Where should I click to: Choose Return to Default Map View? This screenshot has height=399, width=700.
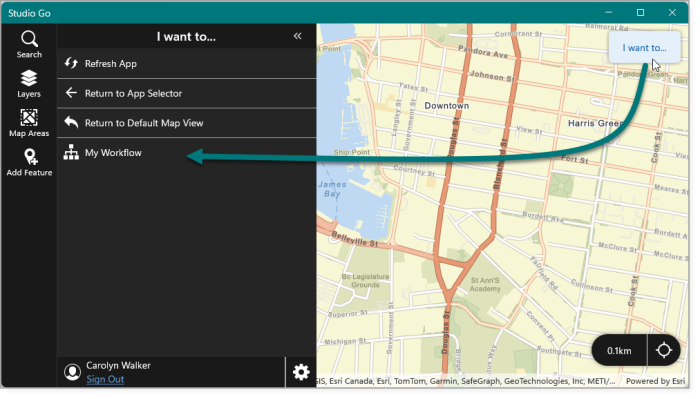[x=187, y=123]
